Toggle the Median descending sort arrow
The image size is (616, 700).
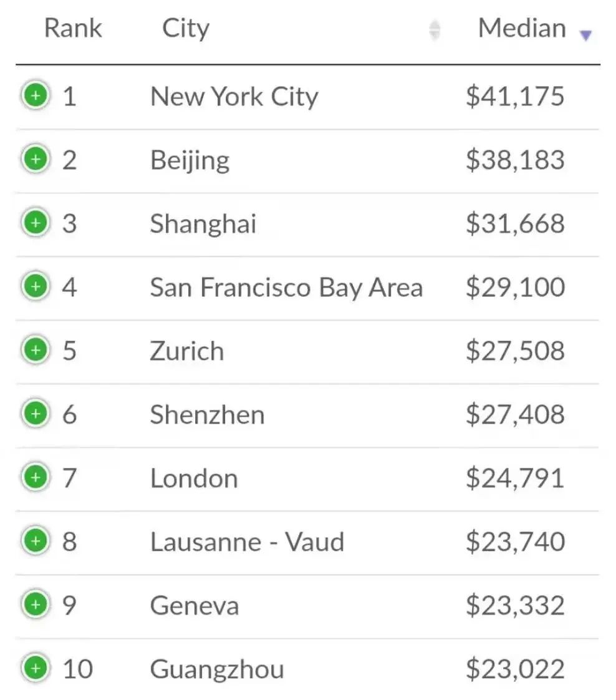point(585,35)
